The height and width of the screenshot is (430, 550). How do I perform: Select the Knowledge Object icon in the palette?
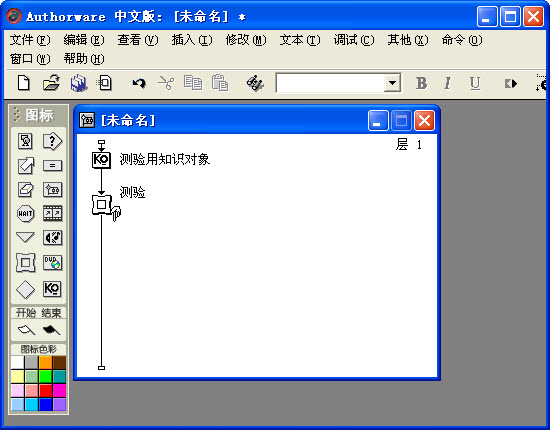[x=52, y=289]
